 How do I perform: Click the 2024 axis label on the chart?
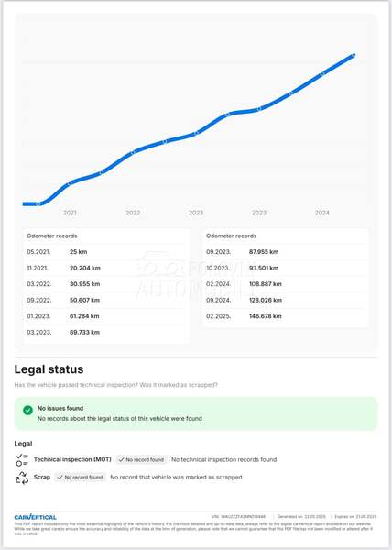click(322, 213)
